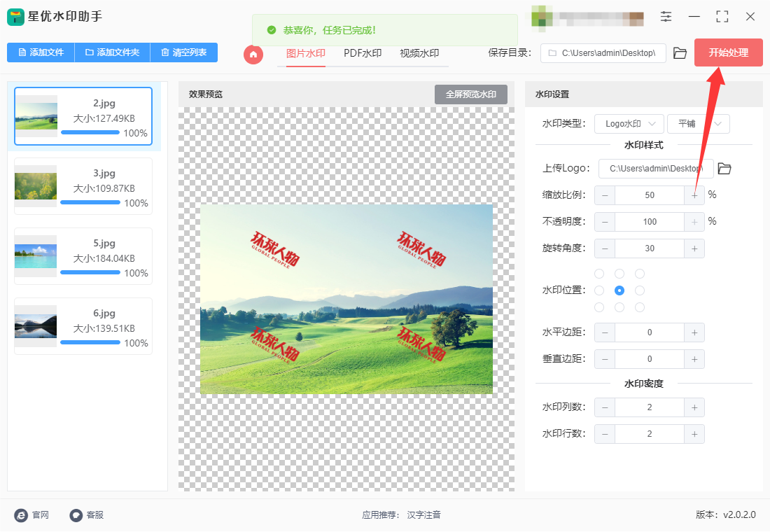Toggle fullscreen window icon

pyautogui.click(x=722, y=17)
